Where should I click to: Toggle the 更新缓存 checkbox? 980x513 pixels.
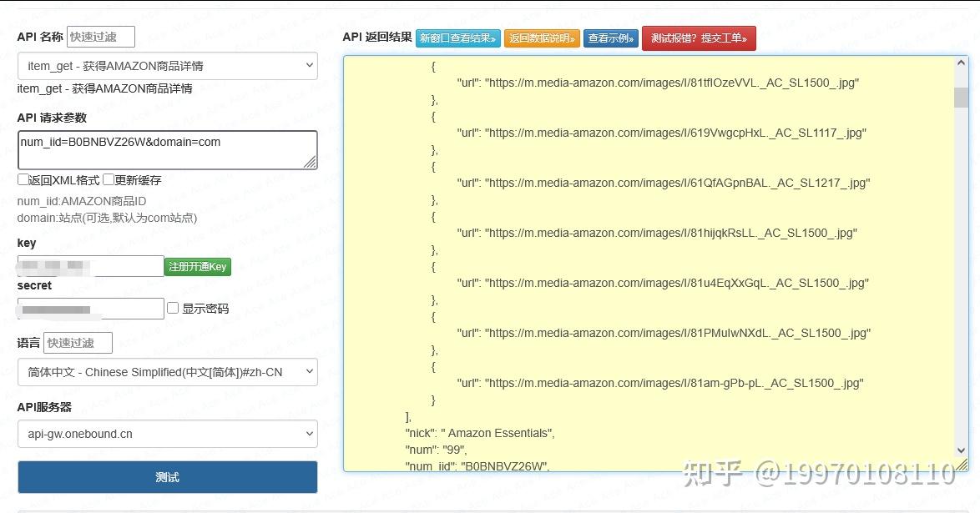[109, 180]
